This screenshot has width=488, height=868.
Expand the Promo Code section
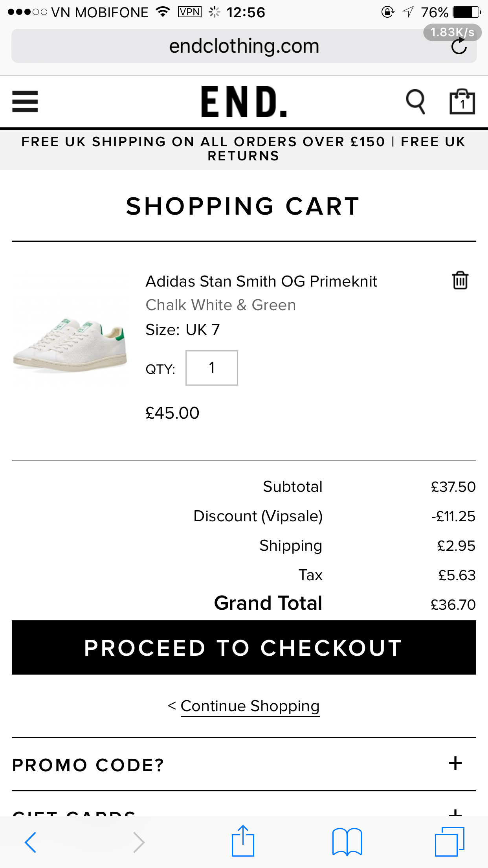(x=455, y=763)
